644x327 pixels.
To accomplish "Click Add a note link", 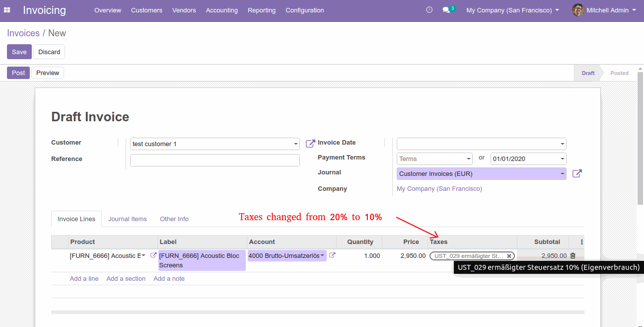I will (169, 279).
